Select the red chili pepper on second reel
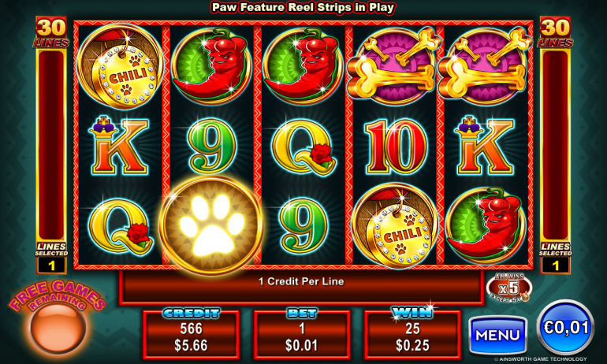607x364 pixels. tap(211, 66)
